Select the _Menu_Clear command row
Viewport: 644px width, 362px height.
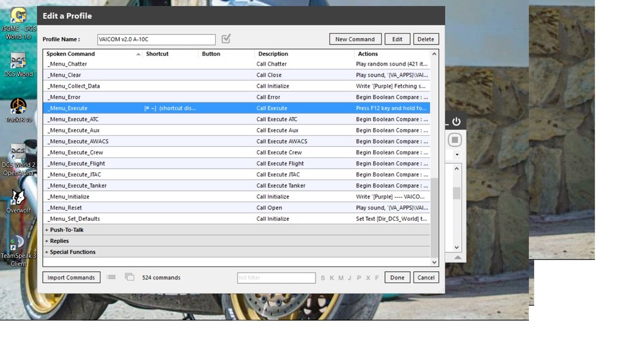click(236, 75)
